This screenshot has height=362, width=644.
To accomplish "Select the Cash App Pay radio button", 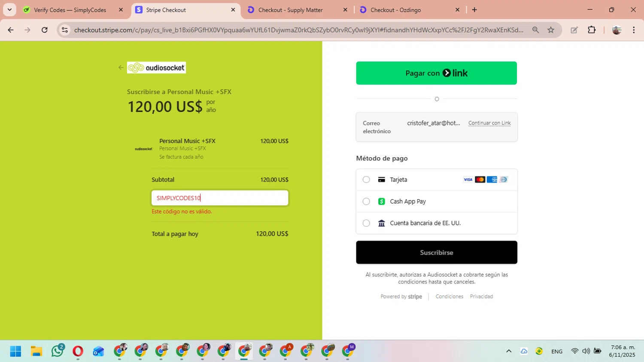I will coord(366,201).
